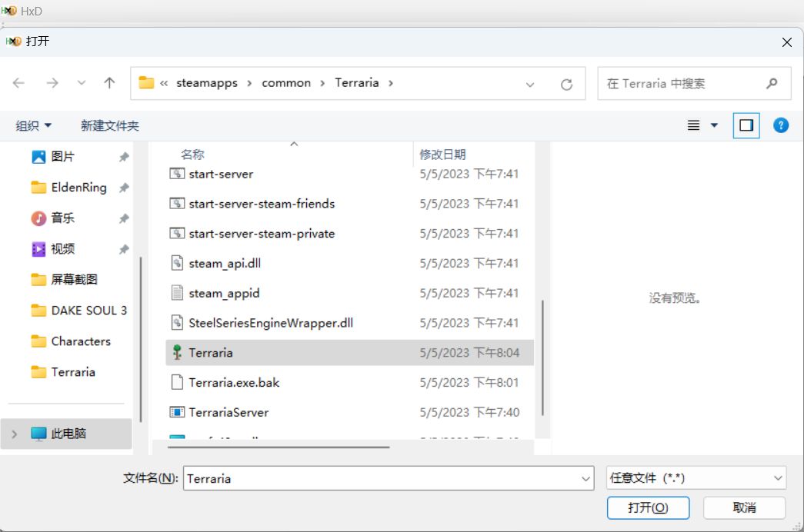Click the 5/5/2023 下午8:01 date cell
The width and height of the screenshot is (804, 532).
[x=469, y=382]
